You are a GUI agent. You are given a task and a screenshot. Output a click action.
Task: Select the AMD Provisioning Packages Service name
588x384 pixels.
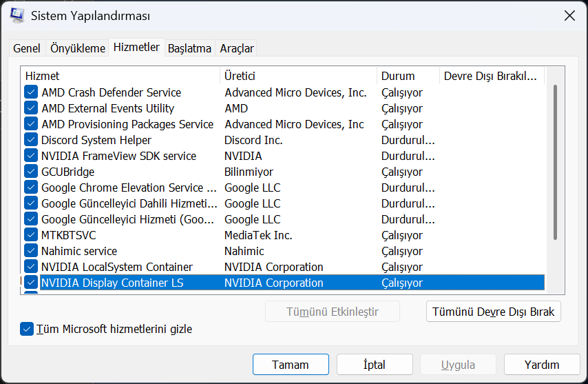coord(127,124)
